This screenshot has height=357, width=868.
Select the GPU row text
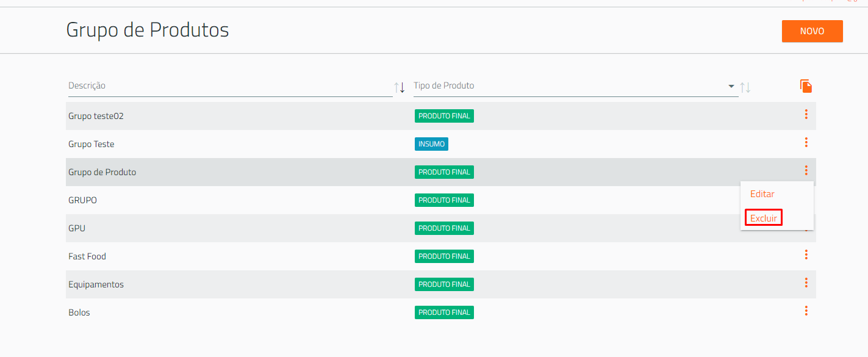(77, 228)
